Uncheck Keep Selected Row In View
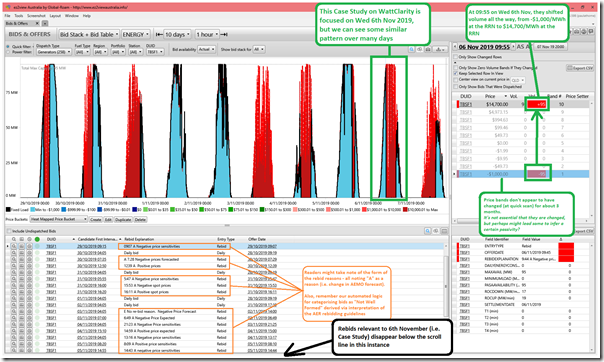Viewport: 604px width, 362px height. [456, 73]
